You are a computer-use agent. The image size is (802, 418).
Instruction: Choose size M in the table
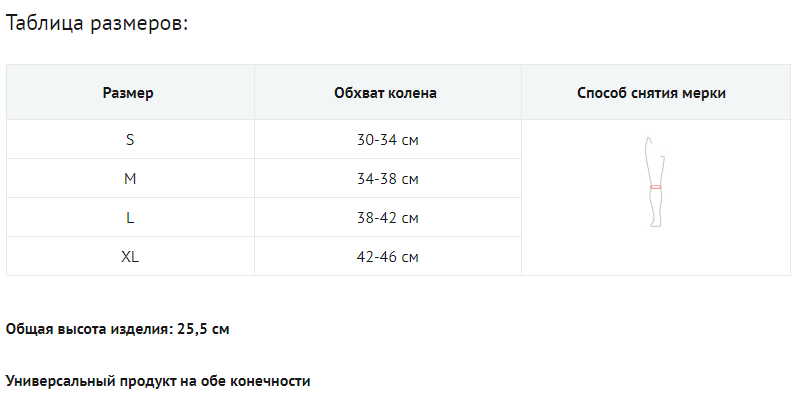coord(130,179)
